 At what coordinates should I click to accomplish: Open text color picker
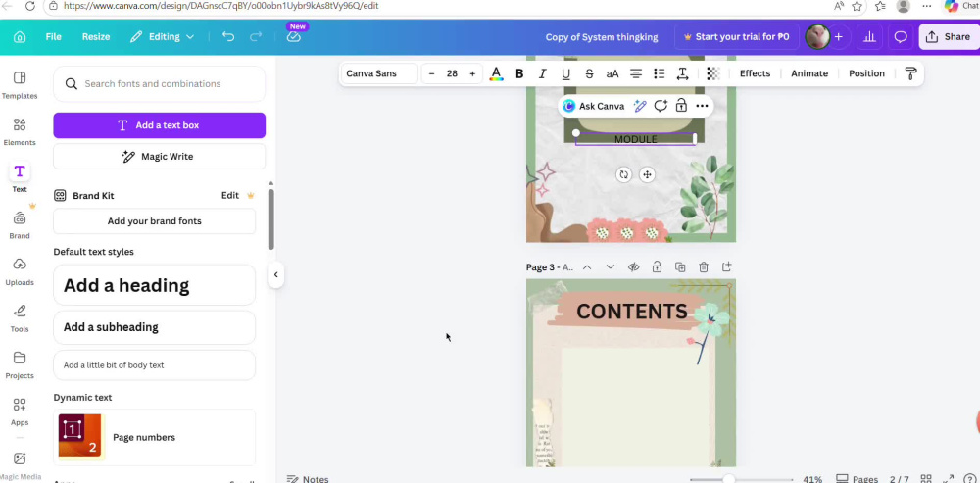[496, 73]
